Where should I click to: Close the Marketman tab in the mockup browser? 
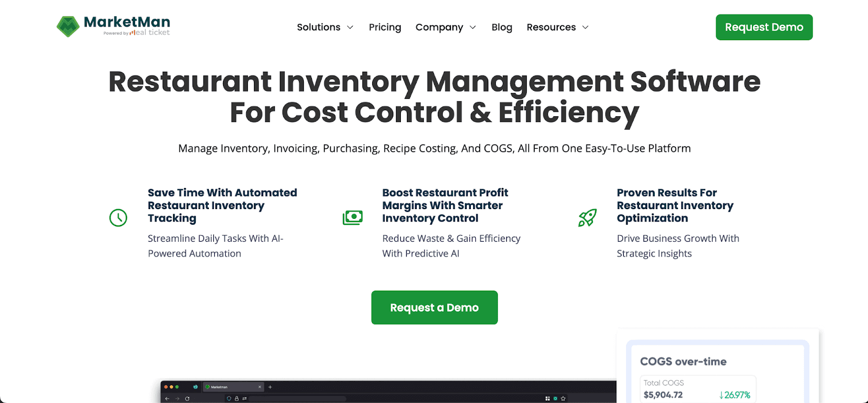[x=260, y=387]
